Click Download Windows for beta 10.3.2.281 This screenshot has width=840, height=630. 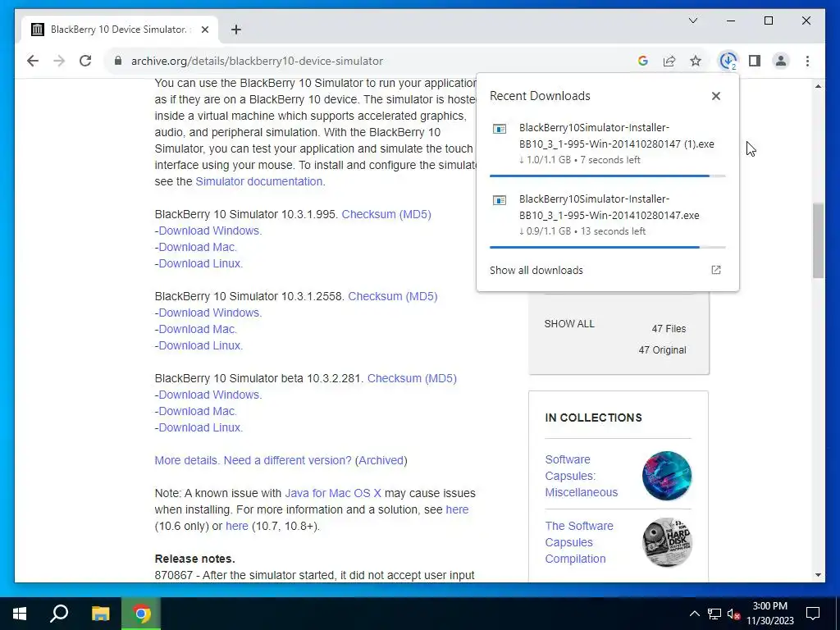(209, 395)
